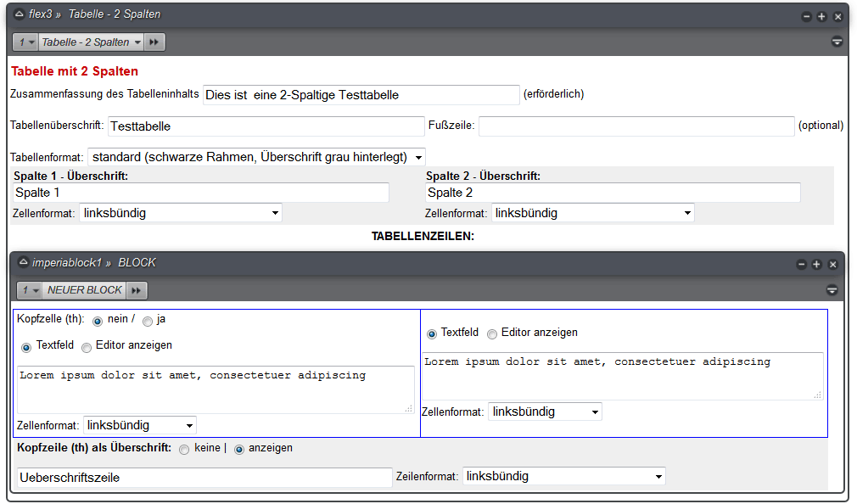Click the X icon in the imperiablock1 bar
Viewport: 857px width, 504px height.
(833, 265)
